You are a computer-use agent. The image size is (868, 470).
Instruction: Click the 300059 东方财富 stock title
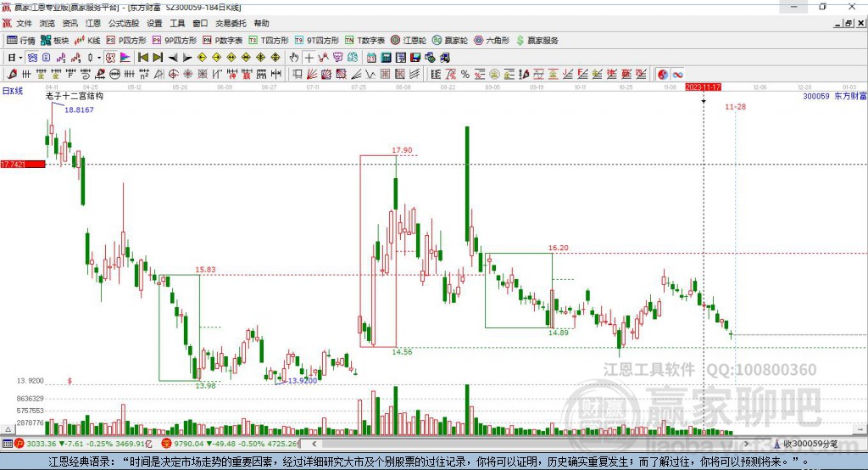pos(834,97)
